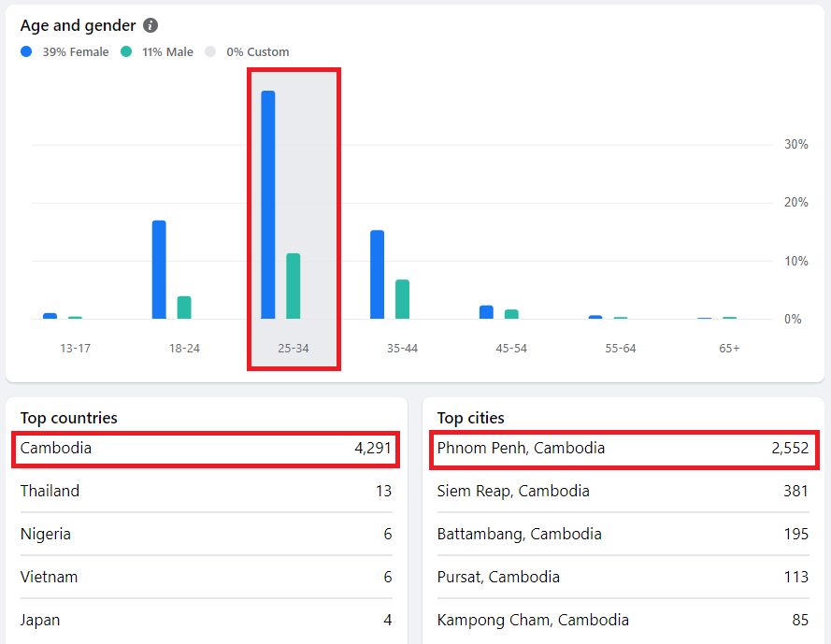Click the 45-54 age axis label

click(x=511, y=349)
